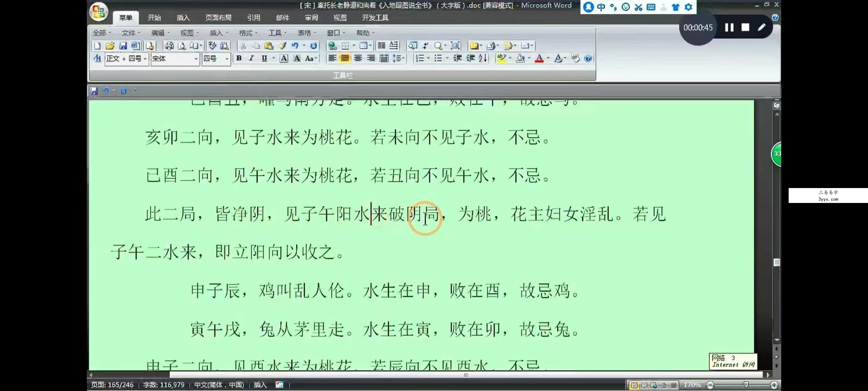This screenshot has height=391, width=868.
Task: Click the 页面: 165/246 status indicator
Action: pos(112,384)
